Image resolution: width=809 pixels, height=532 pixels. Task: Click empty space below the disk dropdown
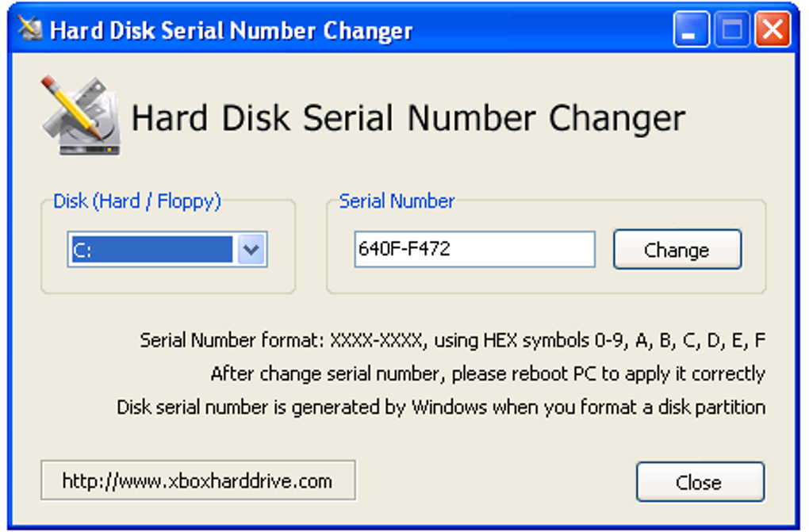[167, 281]
